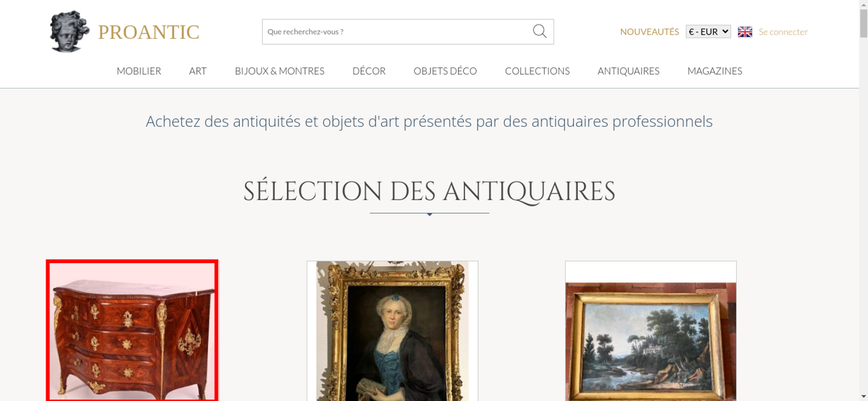Open the ART menu
This screenshot has height=401, width=868.
[198, 71]
